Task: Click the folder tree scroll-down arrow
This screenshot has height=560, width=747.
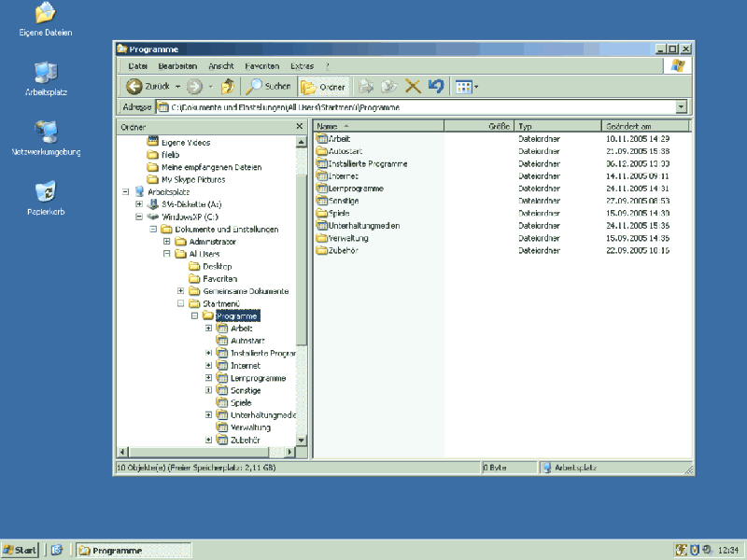Action: 301,440
